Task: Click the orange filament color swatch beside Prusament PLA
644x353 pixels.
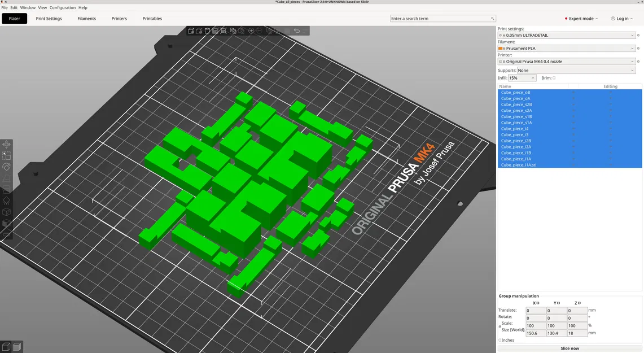Action: click(x=501, y=48)
